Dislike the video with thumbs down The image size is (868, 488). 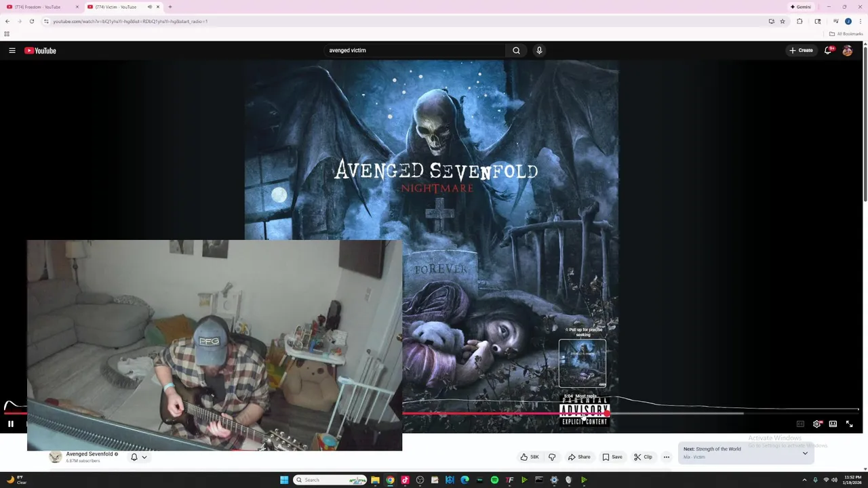point(552,457)
